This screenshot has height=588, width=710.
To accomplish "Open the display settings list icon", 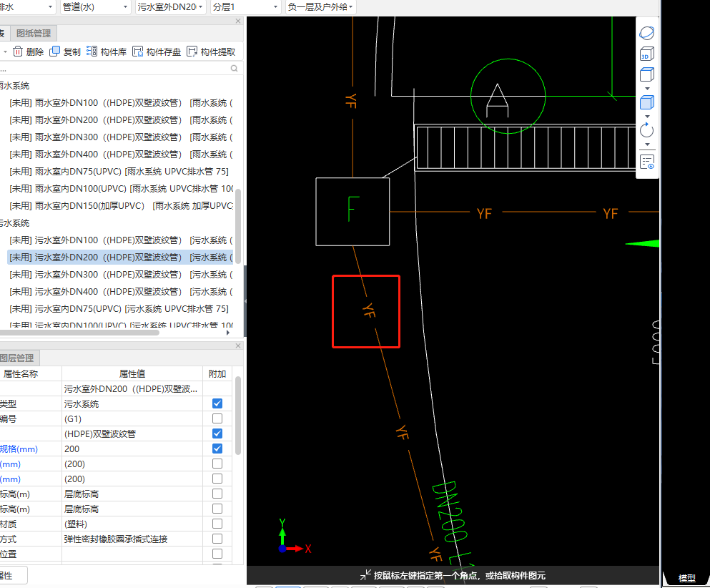I will pyautogui.click(x=647, y=162).
